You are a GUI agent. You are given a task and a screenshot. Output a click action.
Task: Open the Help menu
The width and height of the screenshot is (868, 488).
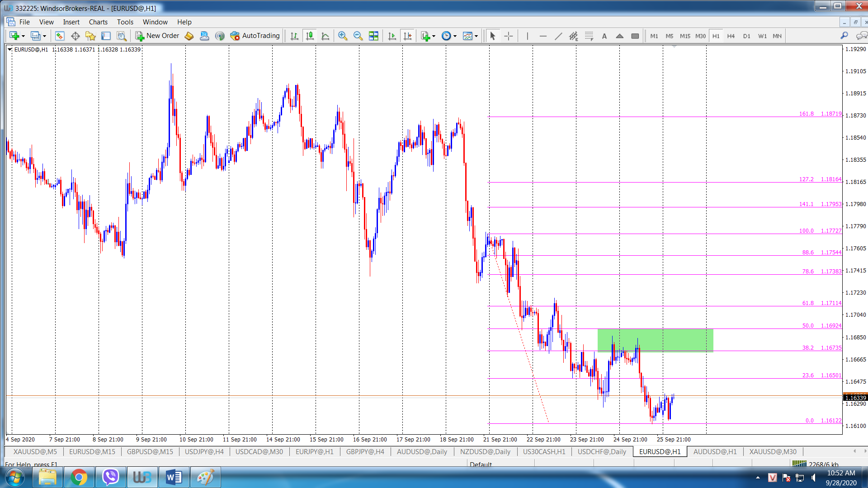(x=184, y=22)
